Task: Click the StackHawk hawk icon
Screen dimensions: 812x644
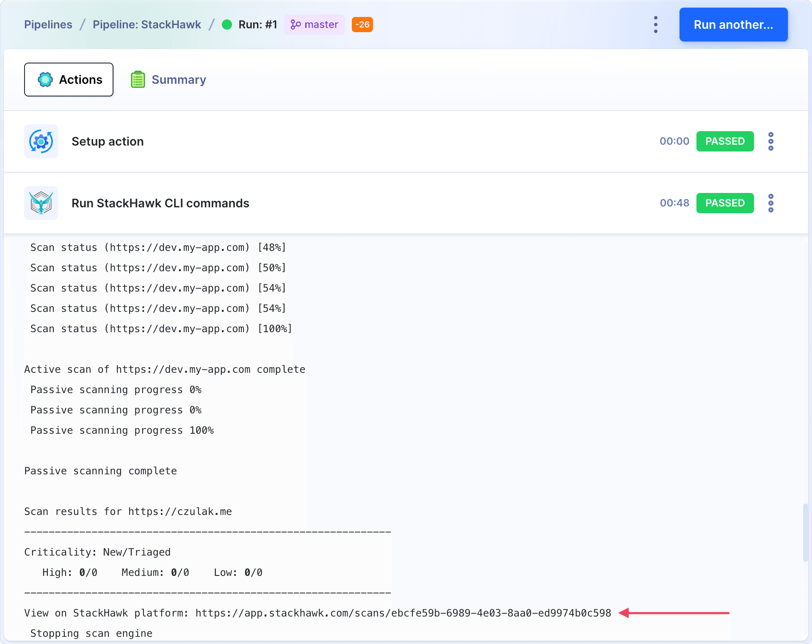Action: point(41,203)
